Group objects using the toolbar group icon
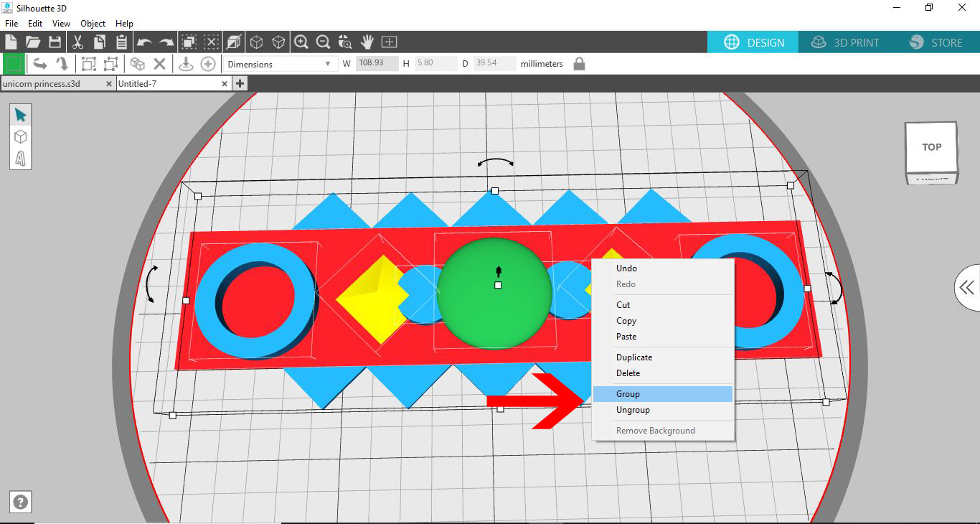Image resolution: width=980 pixels, height=524 pixels. (88, 64)
